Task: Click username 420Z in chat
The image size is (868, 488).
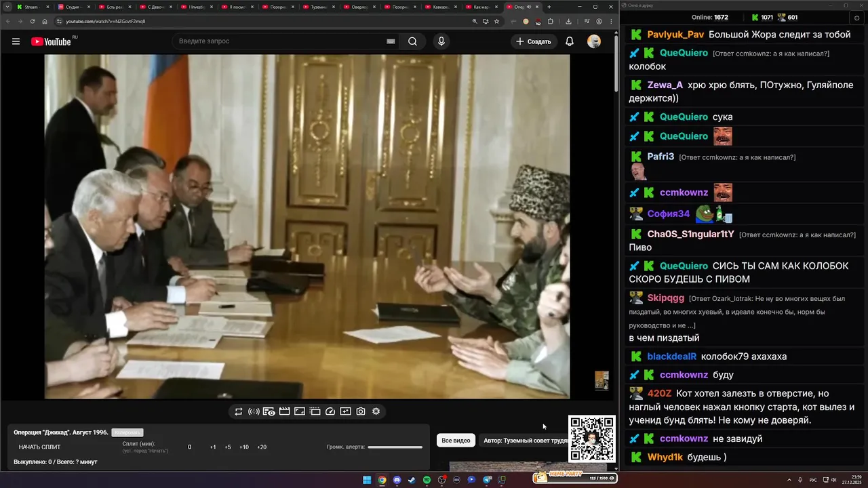Action: [659, 393]
